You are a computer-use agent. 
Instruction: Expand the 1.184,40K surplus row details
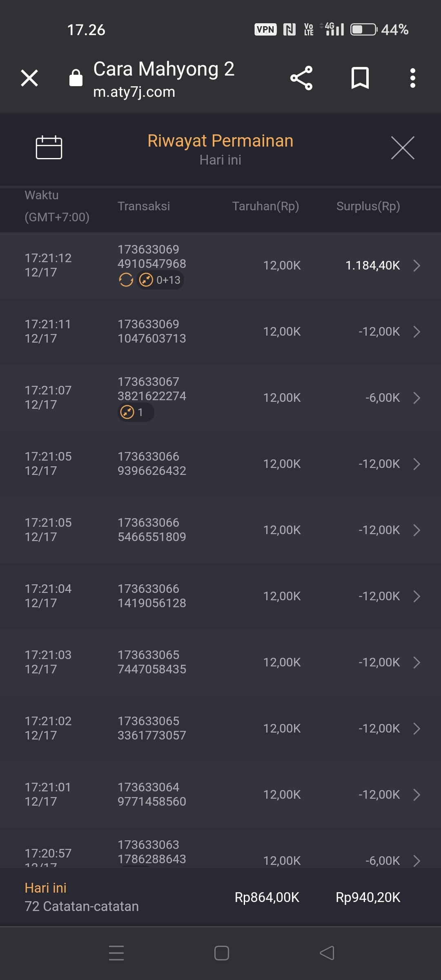point(416,265)
